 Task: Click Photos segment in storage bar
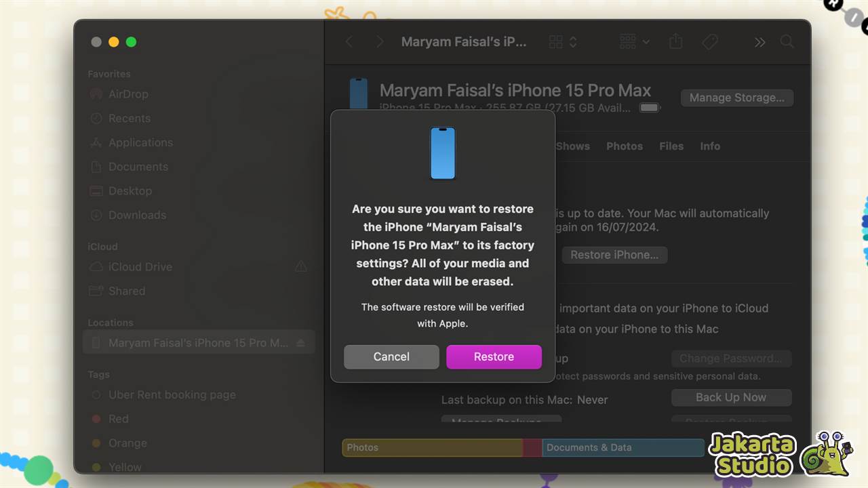(433, 447)
